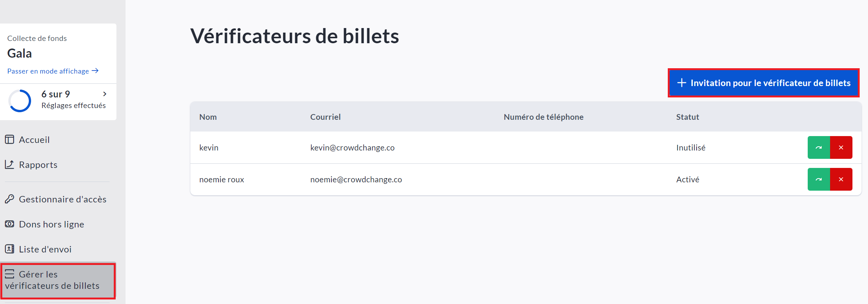Resend invitation to noemie roux
The height and width of the screenshot is (304, 868).
[x=819, y=179]
